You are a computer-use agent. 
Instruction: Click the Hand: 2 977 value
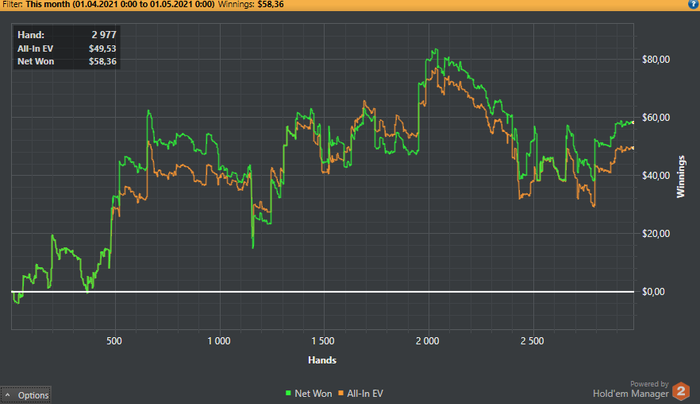[104, 35]
